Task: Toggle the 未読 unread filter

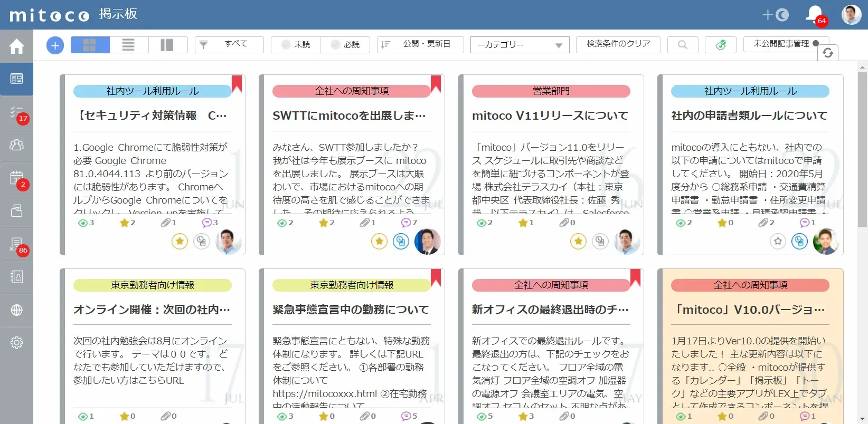Action: click(x=296, y=45)
